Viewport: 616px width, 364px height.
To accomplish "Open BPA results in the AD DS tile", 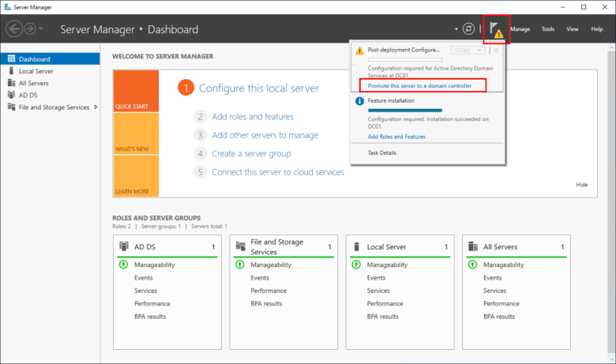I will [150, 317].
